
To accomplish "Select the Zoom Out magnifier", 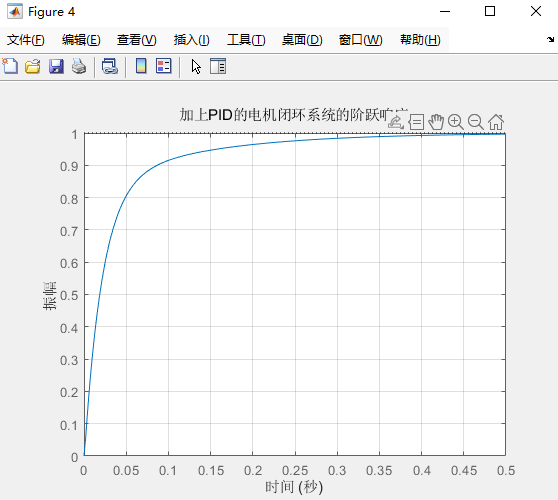I will pyautogui.click(x=476, y=122).
